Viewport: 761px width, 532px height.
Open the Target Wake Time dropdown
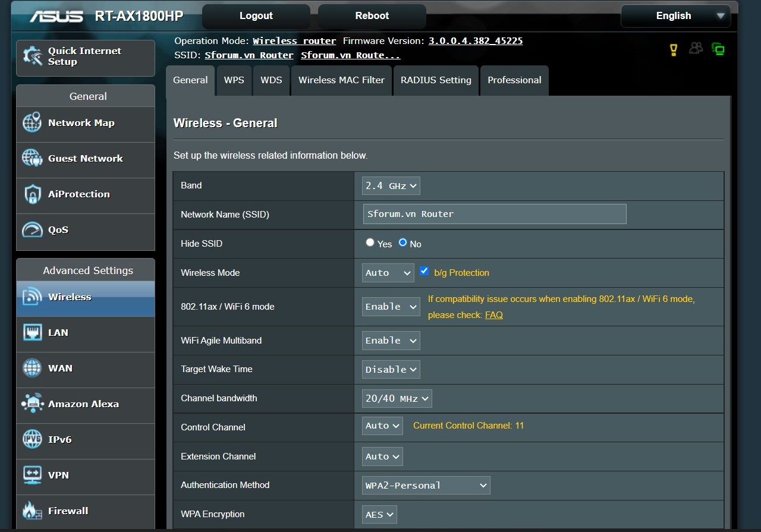(x=391, y=369)
